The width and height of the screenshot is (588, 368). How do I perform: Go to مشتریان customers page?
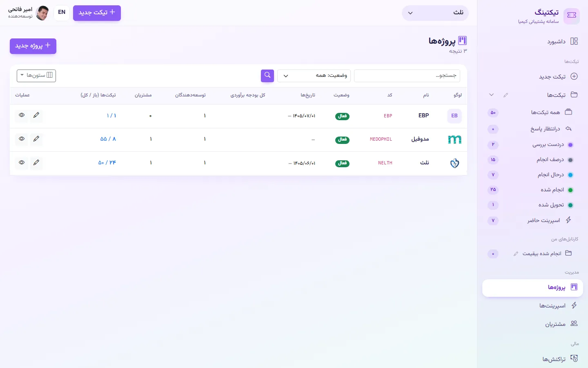click(x=561, y=324)
